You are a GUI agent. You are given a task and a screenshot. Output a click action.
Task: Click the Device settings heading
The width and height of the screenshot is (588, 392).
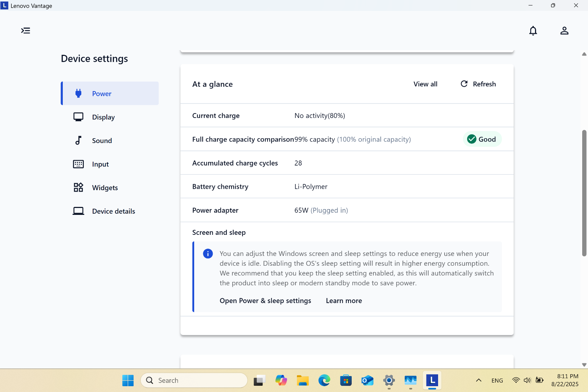94,58
